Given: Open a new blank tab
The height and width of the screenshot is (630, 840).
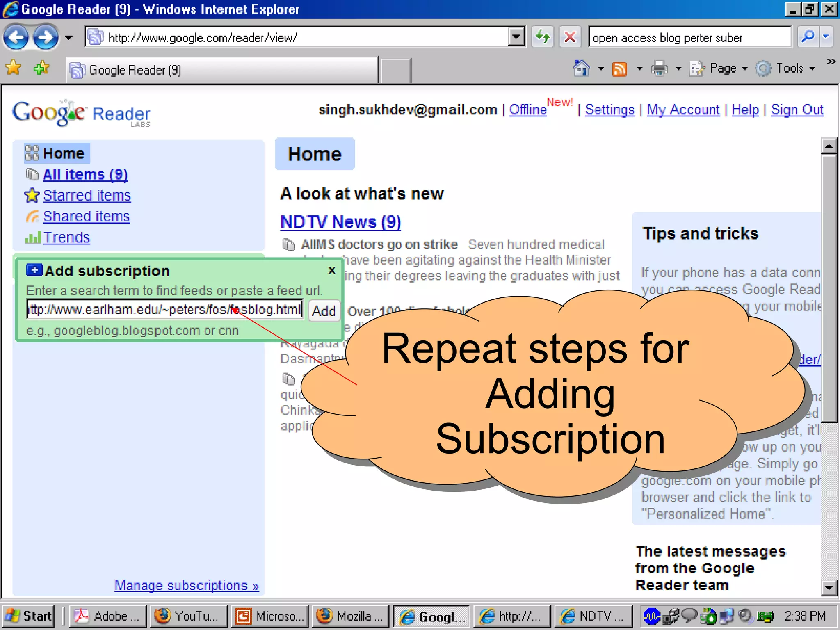Looking at the screenshot, I should pyautogui.click(x=395, y=71).
